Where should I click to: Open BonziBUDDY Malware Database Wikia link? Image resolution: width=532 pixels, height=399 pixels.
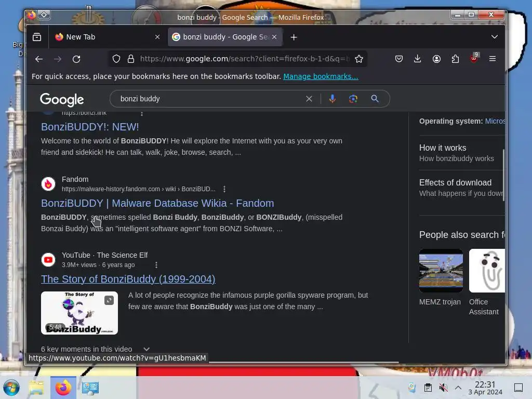click(157, 203)
